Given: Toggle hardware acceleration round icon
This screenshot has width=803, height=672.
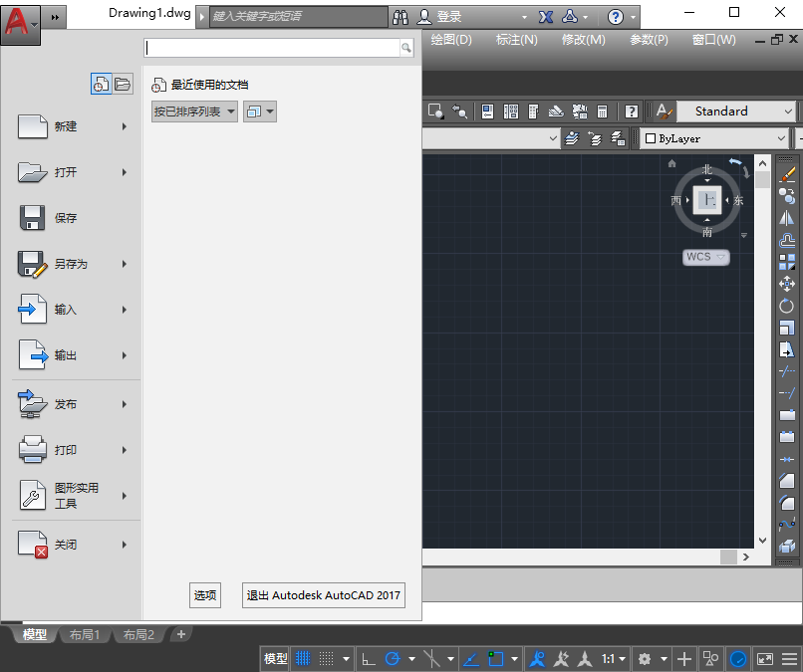Looking at the screenshot, I should pos(738,658).
